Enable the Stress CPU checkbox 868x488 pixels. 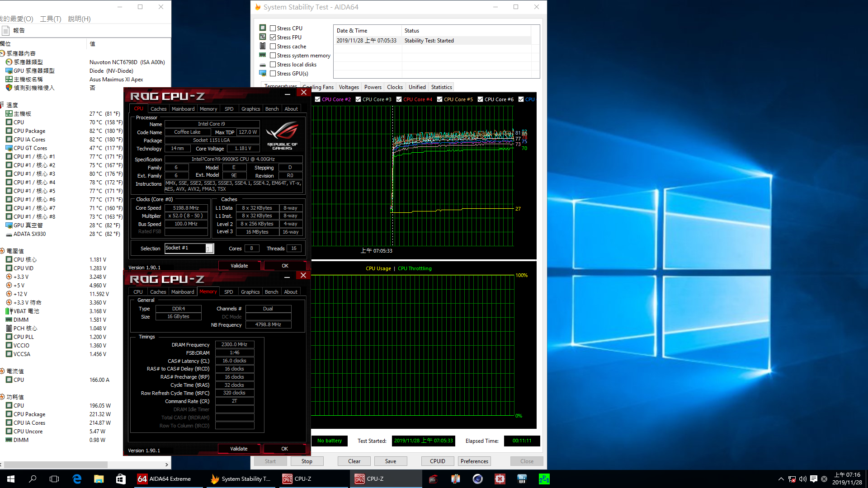coord(273,28)
